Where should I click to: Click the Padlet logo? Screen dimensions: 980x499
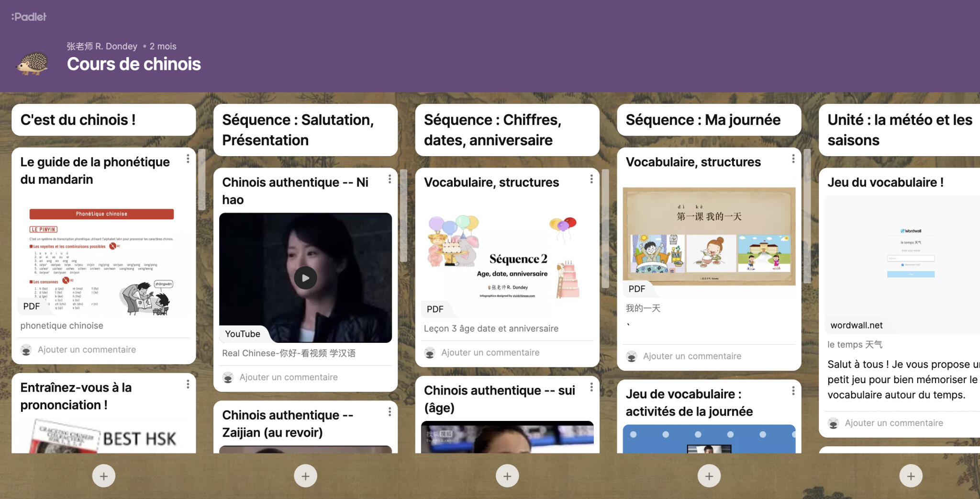coord(29,17)
